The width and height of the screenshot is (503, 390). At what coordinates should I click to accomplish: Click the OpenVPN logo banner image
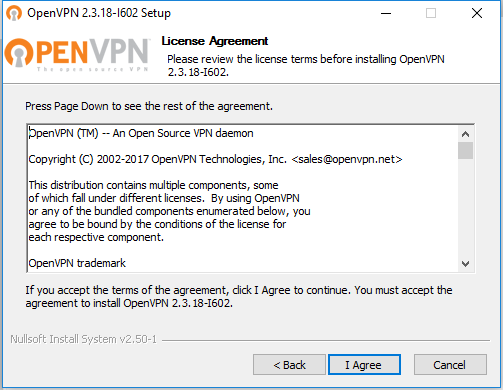tap(77, 54)
